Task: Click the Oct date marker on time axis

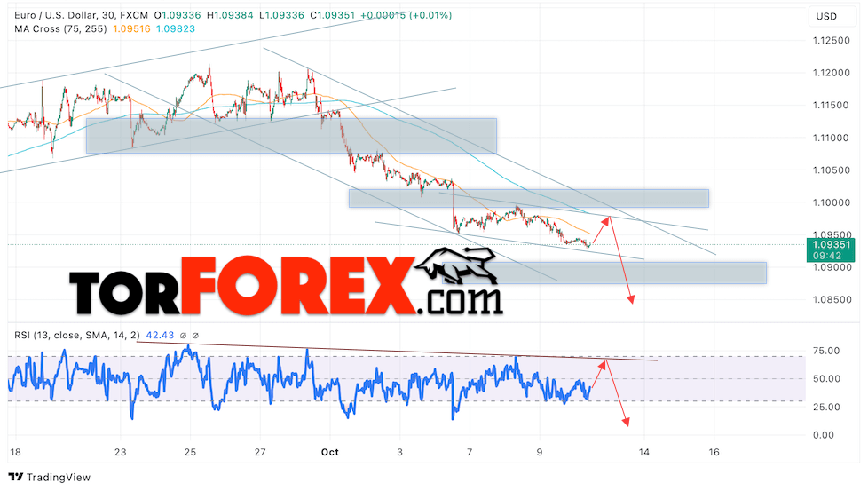Action: click(x=330, y=452)
